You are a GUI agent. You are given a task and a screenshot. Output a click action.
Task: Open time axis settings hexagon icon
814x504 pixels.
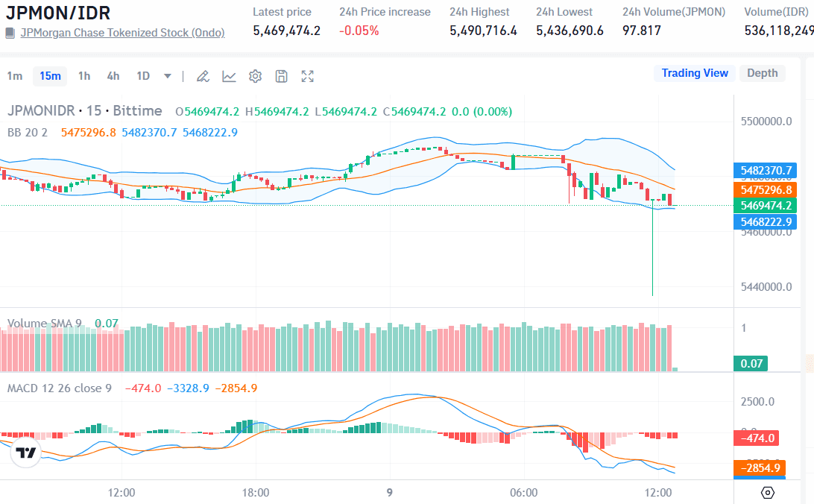[768, 493]
